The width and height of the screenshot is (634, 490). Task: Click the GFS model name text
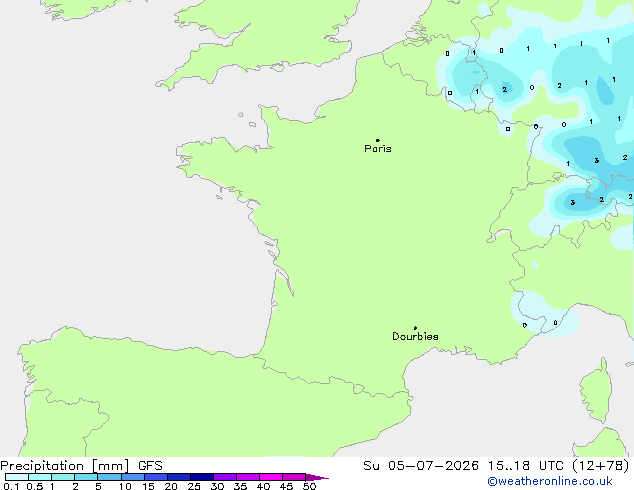coord(150,466)
